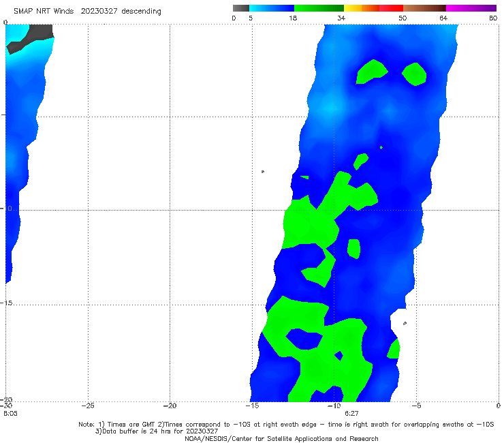
Task: Click the gray segment of the color bar
Action: (241, 8)
